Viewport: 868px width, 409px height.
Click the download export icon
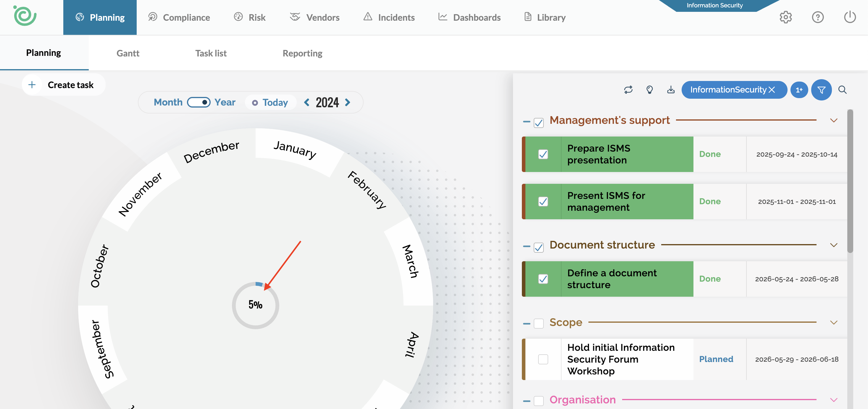671,90
